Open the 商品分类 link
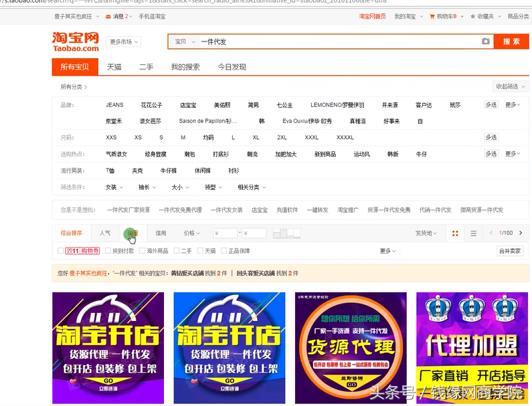This screenshot has width=532, height=406. point(518,16)
